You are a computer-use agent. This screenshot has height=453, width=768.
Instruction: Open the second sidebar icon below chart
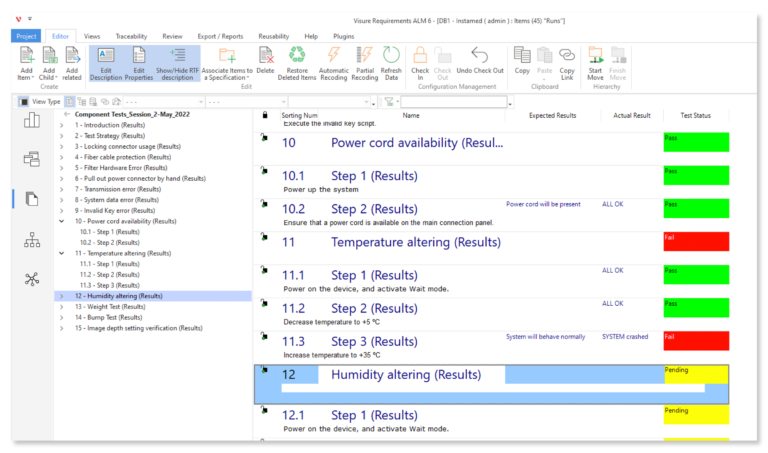(x=32, y=159)
